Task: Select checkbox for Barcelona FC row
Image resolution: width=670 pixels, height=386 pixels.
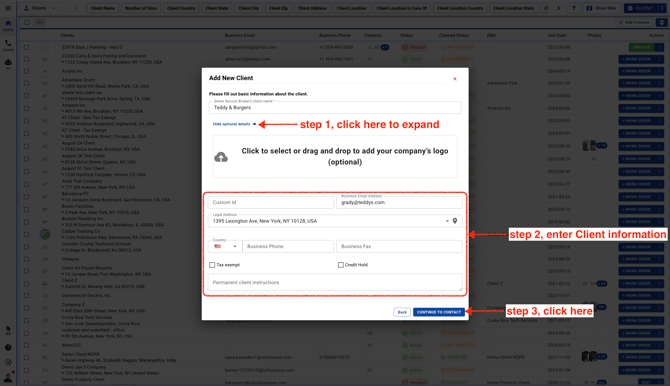Action: click(x=26, y=197)
